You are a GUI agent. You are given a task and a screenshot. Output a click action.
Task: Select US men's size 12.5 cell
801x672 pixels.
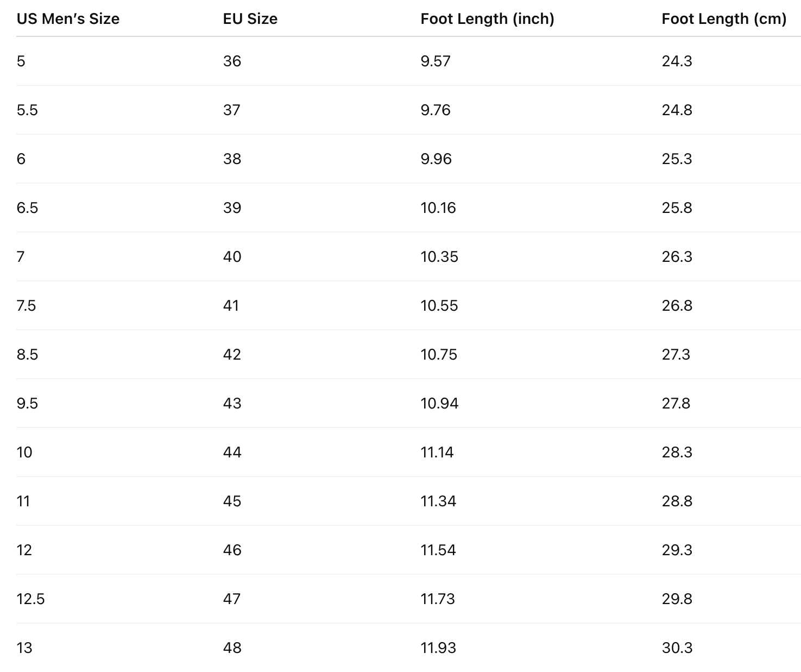click(x=30, y=599)
